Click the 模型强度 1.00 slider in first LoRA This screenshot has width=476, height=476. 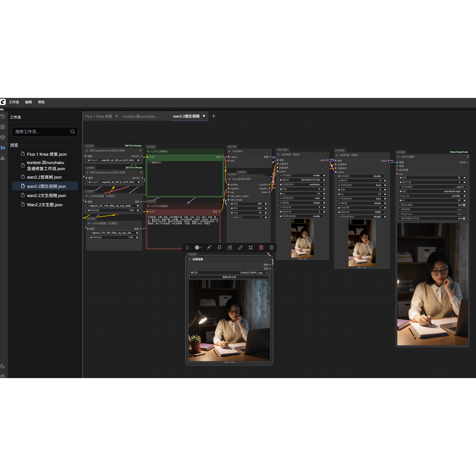click(113, 210)
